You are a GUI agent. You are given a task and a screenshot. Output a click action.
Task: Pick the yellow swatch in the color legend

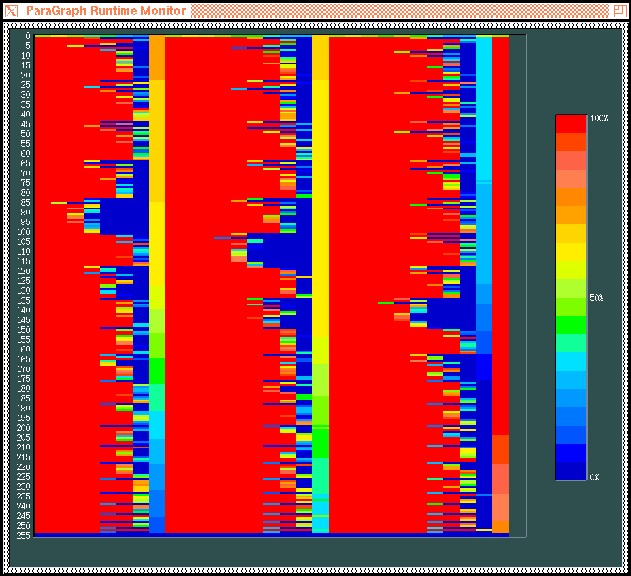coord(570,250)
